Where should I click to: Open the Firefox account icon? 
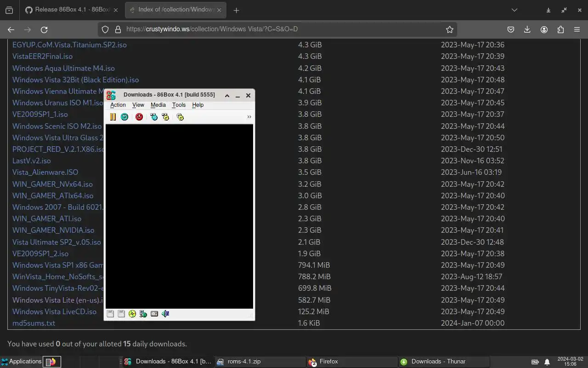point(544,29)
